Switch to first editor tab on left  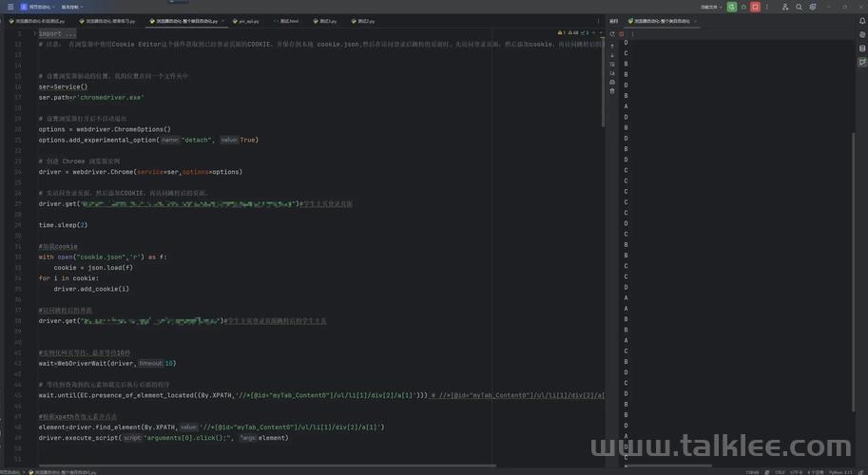coord(36,21)
